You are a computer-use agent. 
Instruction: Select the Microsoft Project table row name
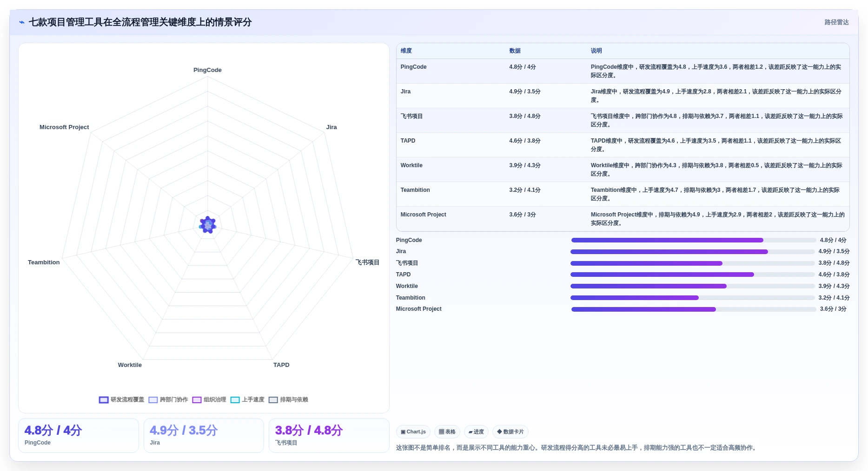(x=423, y=215)
